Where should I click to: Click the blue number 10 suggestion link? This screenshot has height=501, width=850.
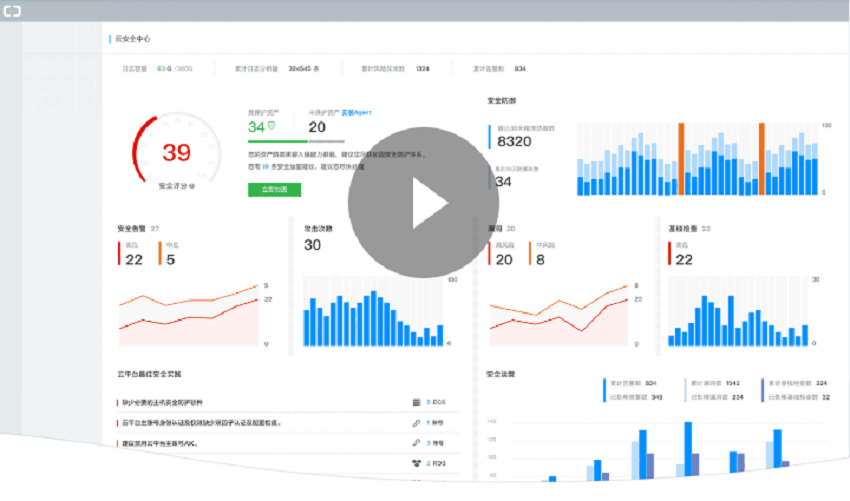tap(266, 167)
